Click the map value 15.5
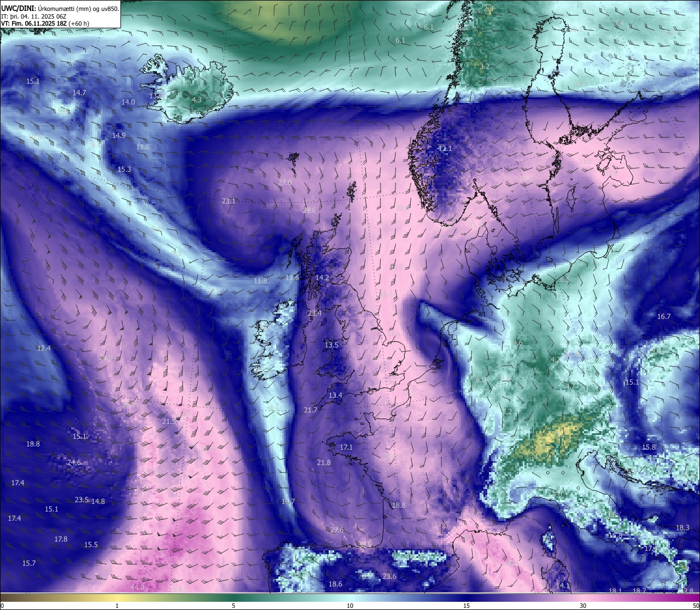 point(91,544)
